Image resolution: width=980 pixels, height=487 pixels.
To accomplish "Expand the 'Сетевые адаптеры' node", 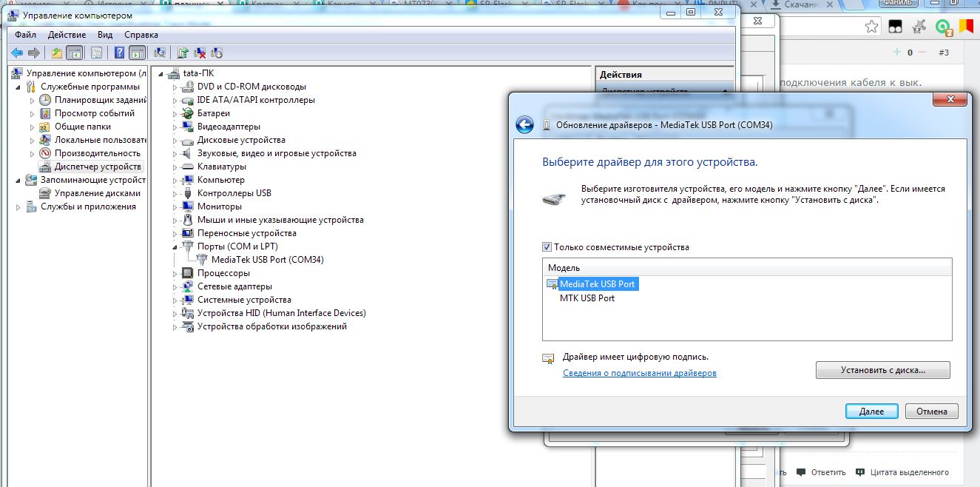I will click(176, 287).
